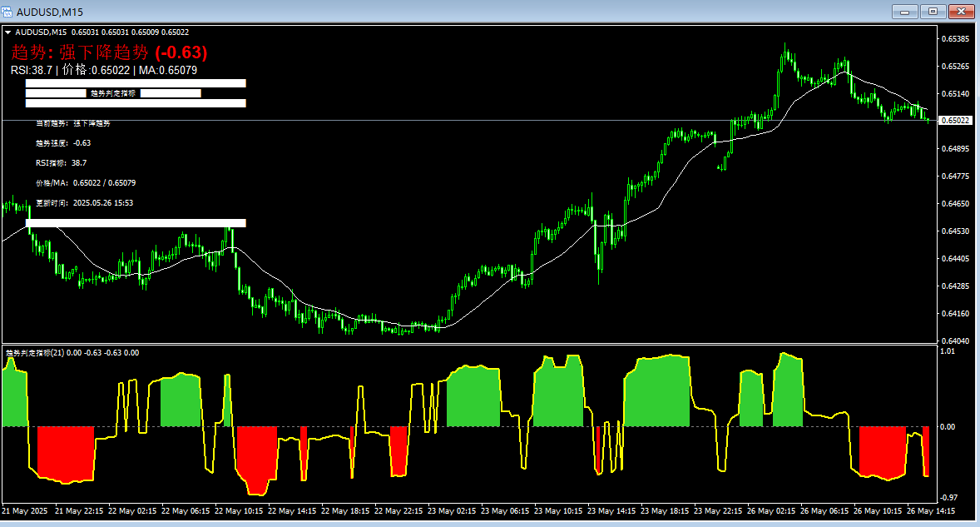This screenshot has height=527, width=980.
Task: Click the '23 May 14:15' time axis label
Action: (x=611, y=510)
